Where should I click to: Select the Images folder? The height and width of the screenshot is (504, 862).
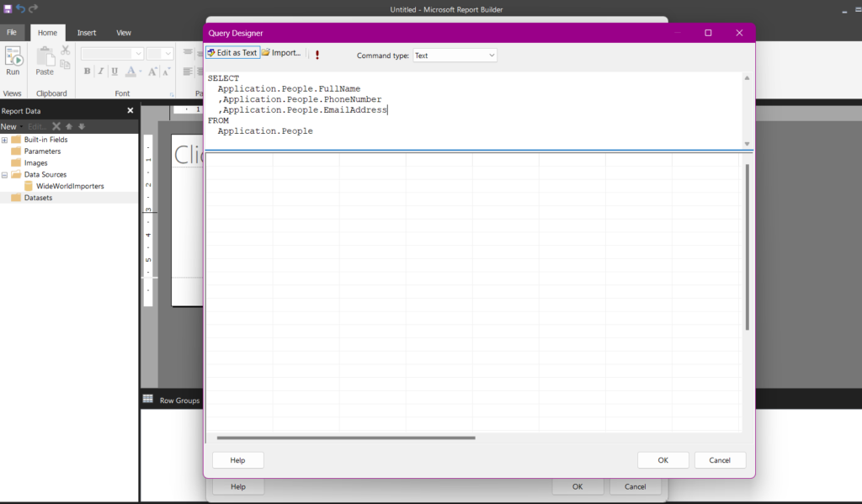point(35,162)
